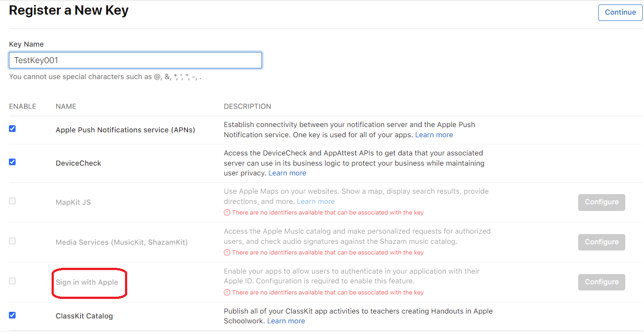The height and width of the screenshot is (334, 644).
Task: Toggle Sign in with Apple checkbox
Action: click(x=12, y=281)
